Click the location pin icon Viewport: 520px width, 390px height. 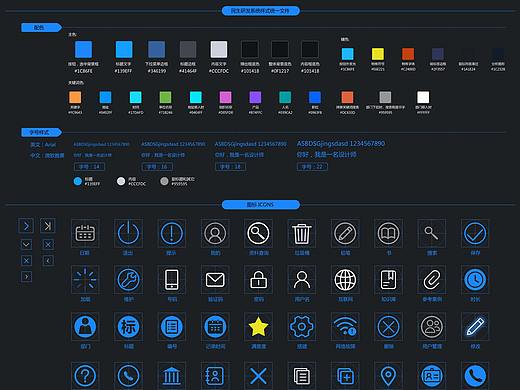point(388,376)
